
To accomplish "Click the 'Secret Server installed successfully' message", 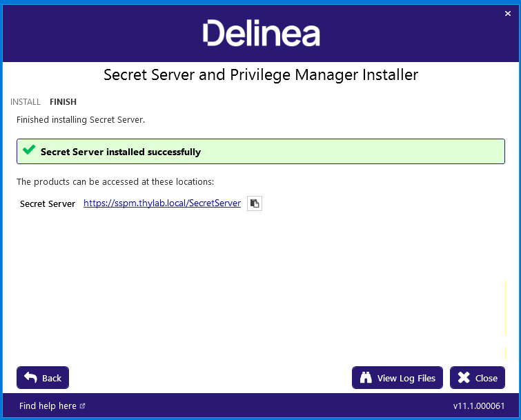I will (x=121, y=152).
